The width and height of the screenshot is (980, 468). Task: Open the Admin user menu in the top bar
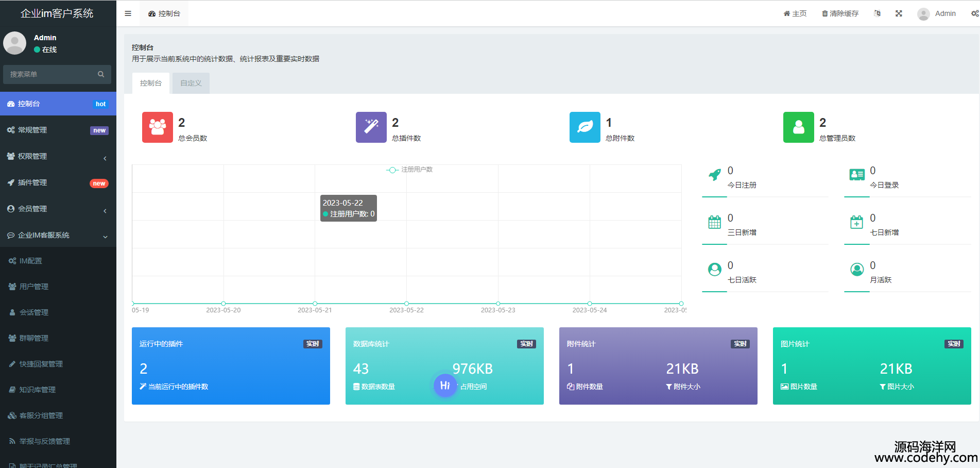pyautogui.click(x=936, y=13)
